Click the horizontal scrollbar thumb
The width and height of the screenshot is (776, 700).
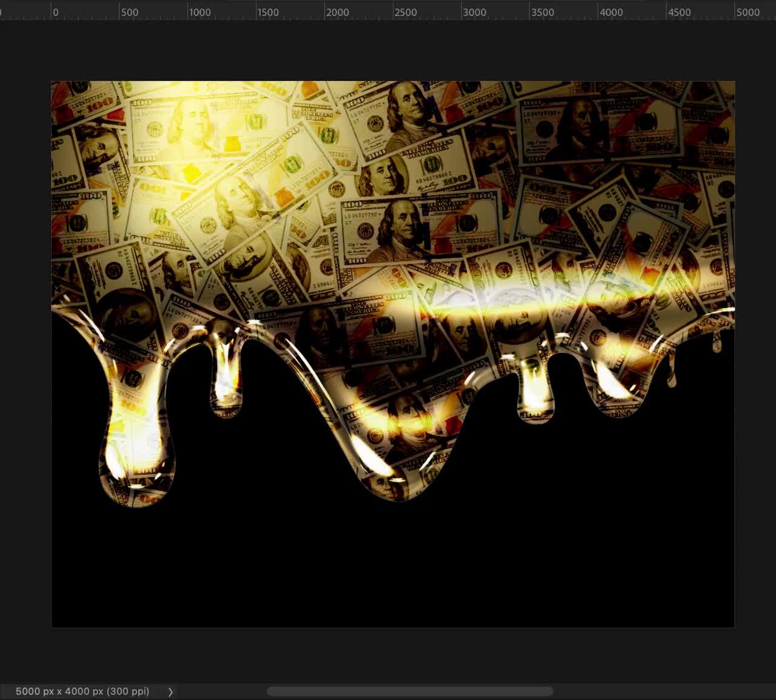410,692
